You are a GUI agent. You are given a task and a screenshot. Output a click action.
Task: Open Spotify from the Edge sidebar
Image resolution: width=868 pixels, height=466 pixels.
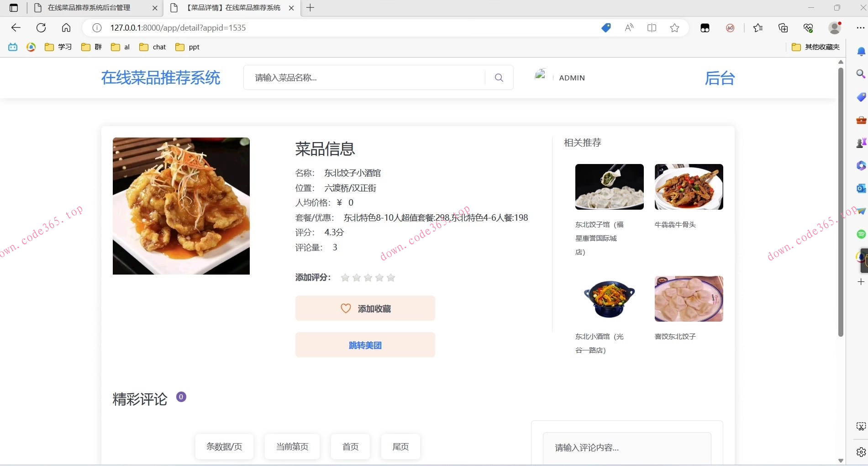click(x=860, y=234)
